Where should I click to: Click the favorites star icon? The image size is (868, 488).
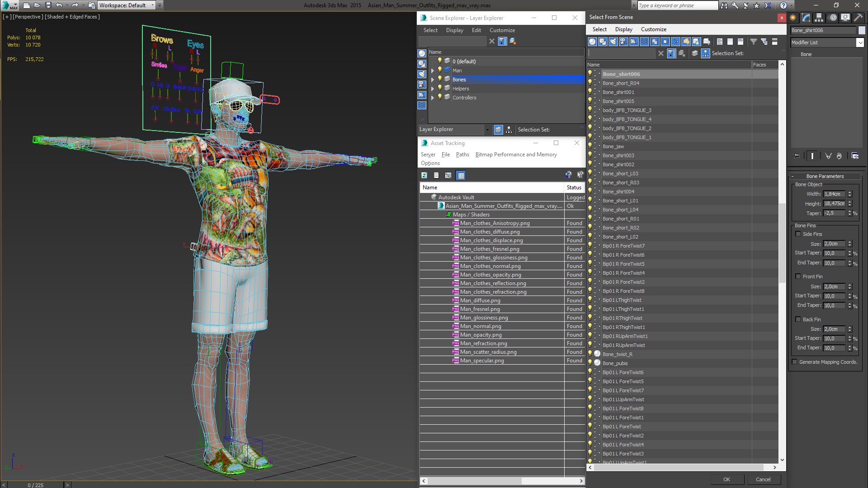(757, 5)
